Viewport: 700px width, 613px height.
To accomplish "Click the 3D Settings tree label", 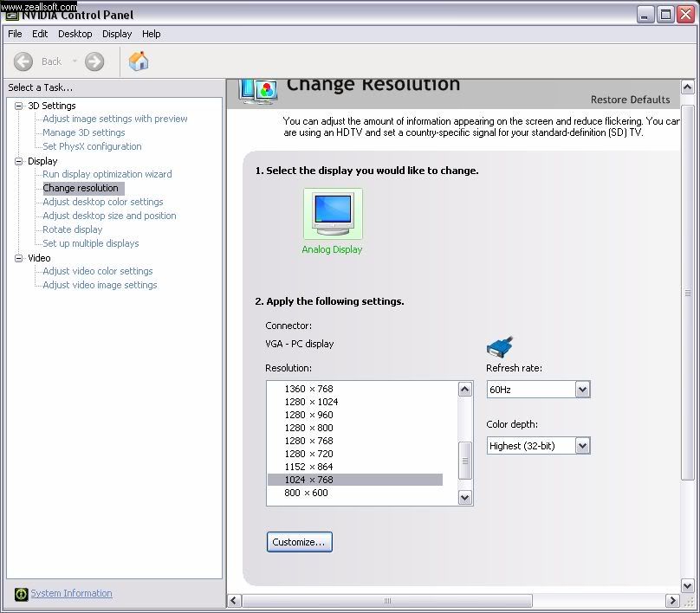I will tap(52, 106).
